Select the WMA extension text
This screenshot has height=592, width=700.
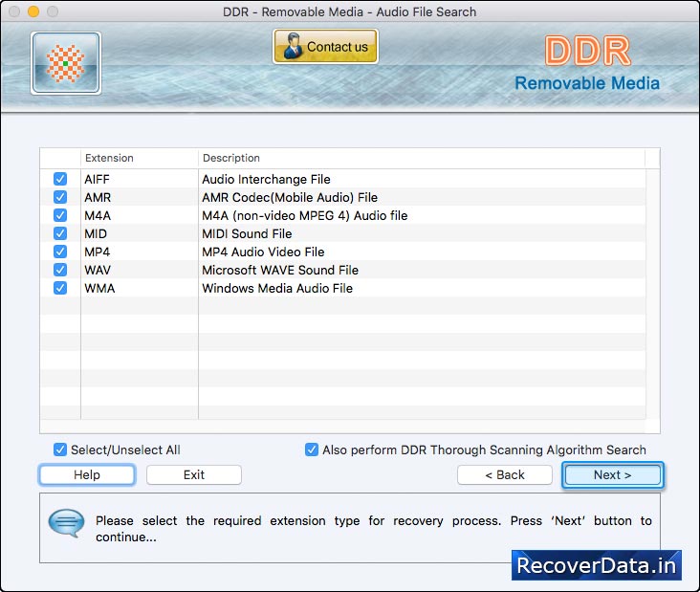coord(99,289)
